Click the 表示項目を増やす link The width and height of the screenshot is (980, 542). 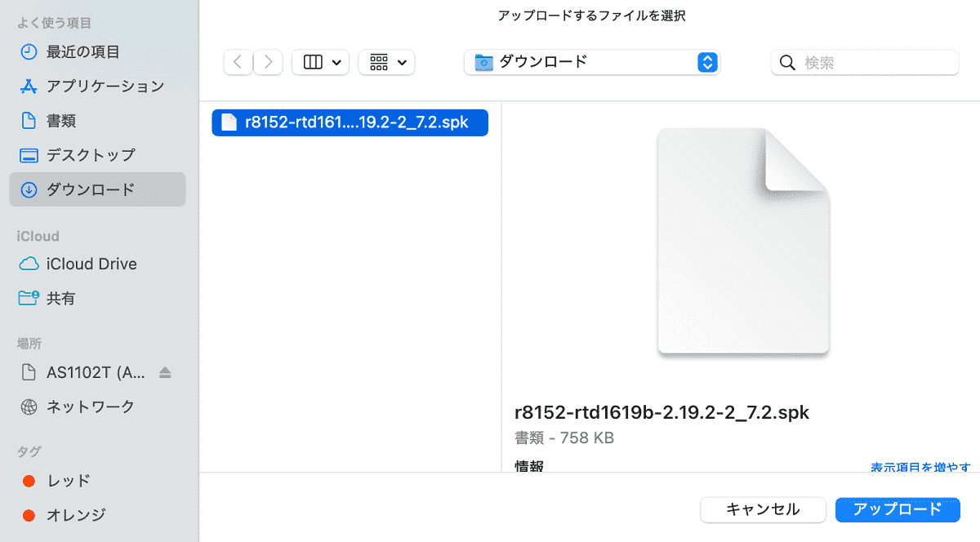[920, 467]
